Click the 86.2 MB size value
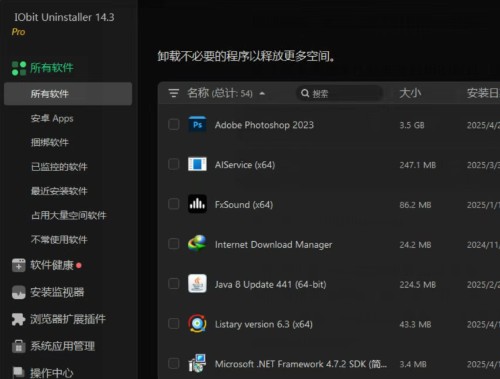The height and width of the screenshot is (379, 500). (415, 205)
